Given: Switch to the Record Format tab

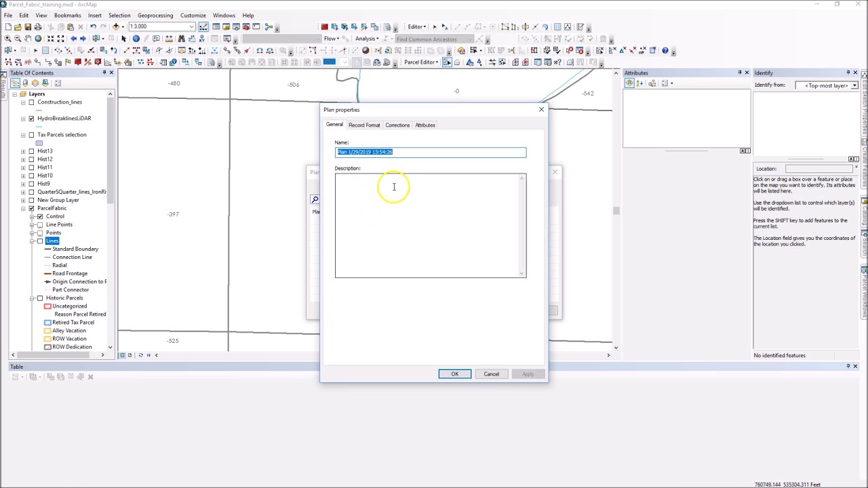Looking at the screenshot, I should tap(364, 125).
